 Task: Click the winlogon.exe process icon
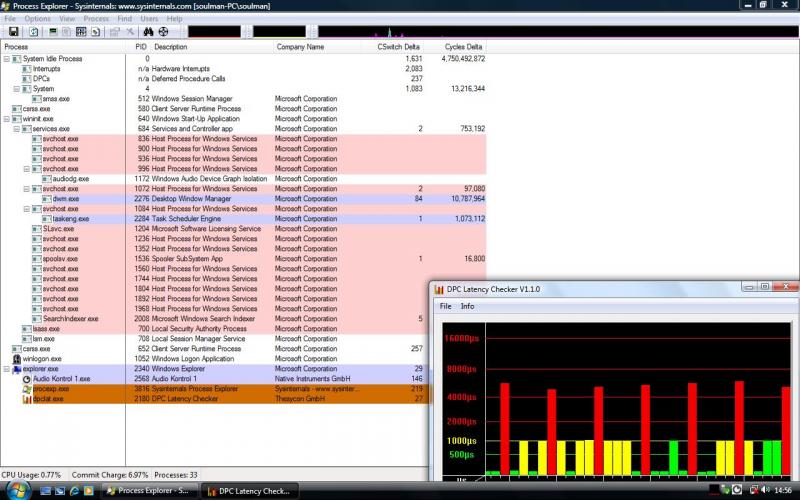16,359
